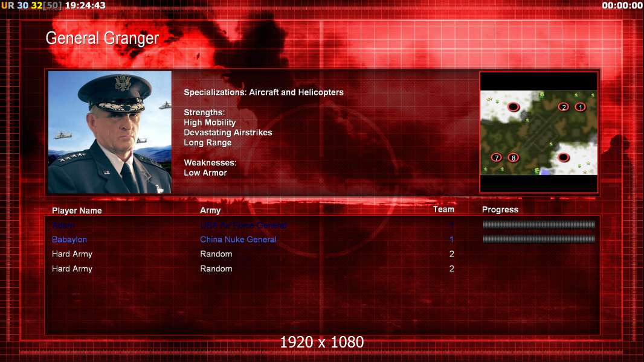644x362 pixels.
Task: Click start position marker 2 on the minimap
Action: tap(564, 107)
